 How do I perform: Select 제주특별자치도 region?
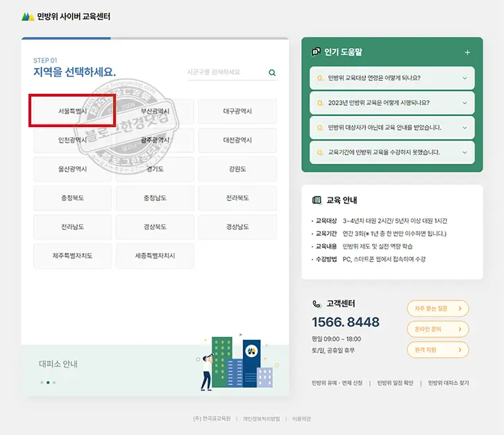(73, 256)
